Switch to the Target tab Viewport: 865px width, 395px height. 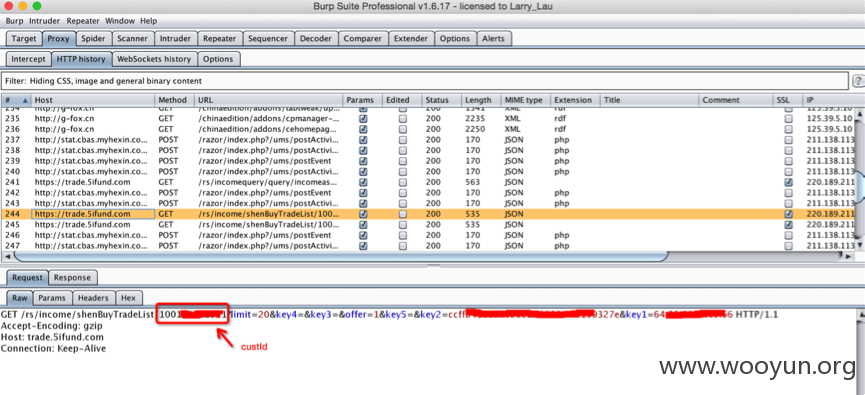pyautogui.click(x=24, y=39)
